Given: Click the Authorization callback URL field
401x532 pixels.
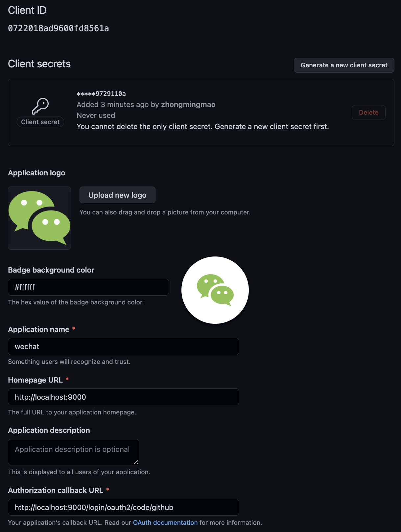Looking at the screenshot, I should [x=123, y=507].
